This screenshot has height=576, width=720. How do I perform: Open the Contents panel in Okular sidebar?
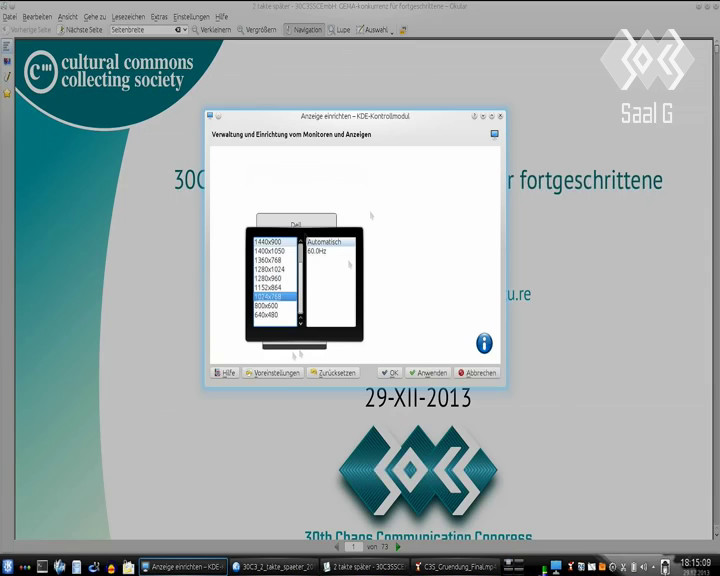coord(7,46)
